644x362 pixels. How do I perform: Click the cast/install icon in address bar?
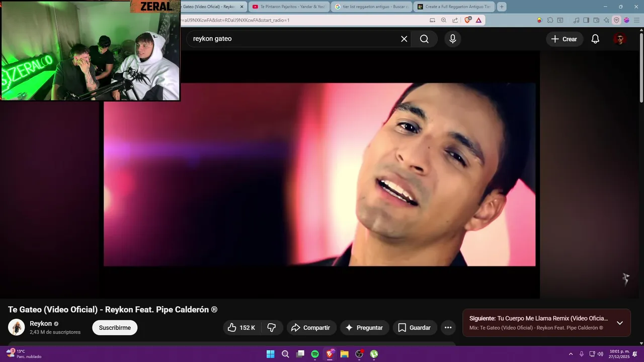(432, 20)
